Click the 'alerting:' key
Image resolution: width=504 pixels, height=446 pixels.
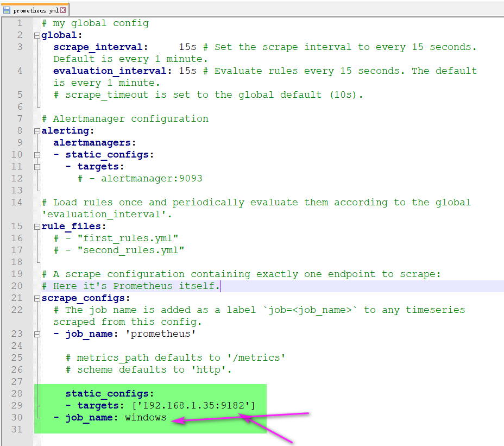click(67, 130)
